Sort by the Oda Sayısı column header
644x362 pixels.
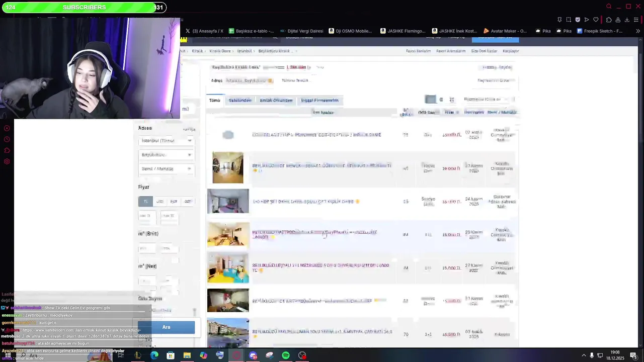[x=427, y=112]
